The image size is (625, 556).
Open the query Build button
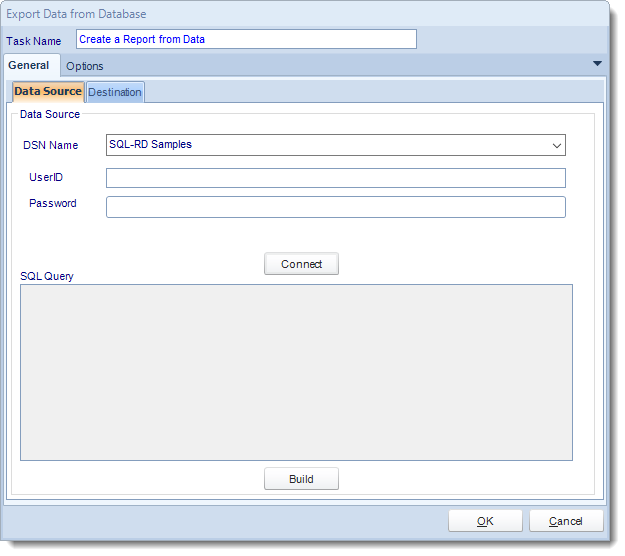[301, 479]
